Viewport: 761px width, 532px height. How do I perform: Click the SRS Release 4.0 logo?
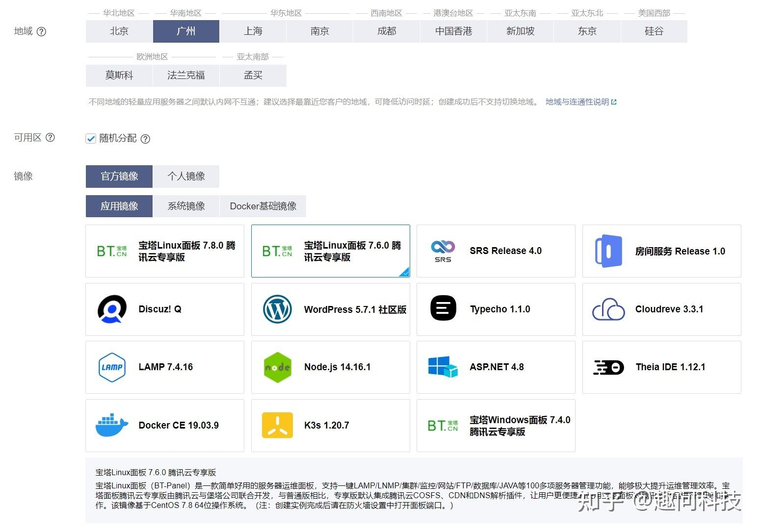pyautogui.click(x=443, y=251)
